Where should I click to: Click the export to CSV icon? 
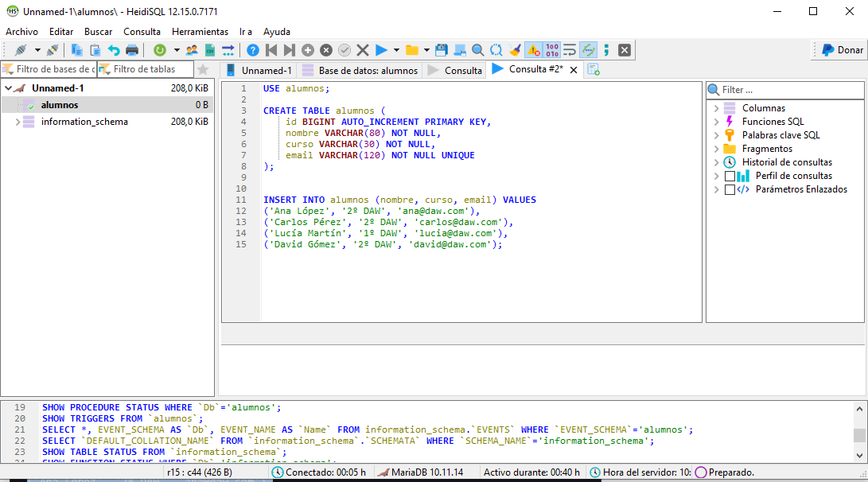pyautogui.click(x=210, y=50)
